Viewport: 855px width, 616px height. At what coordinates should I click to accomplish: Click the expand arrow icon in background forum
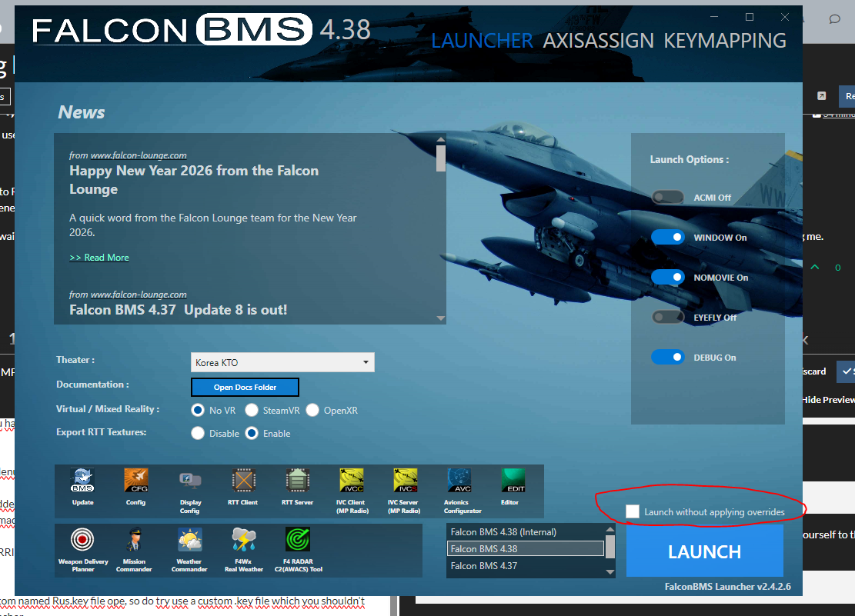(x=821, y=96)
